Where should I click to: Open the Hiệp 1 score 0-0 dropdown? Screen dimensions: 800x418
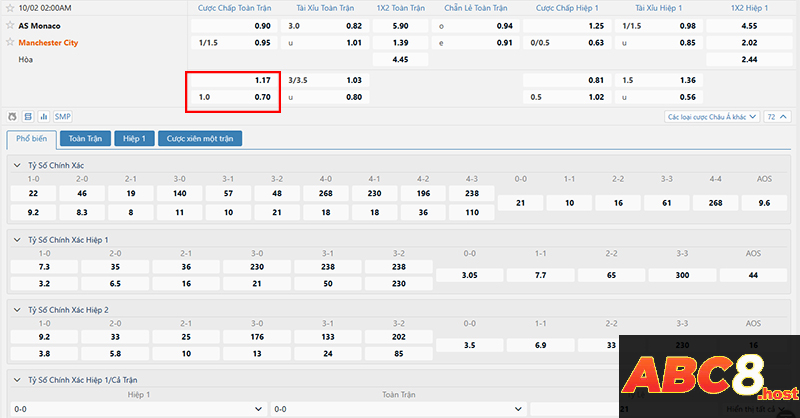click(x=138, y=409)
